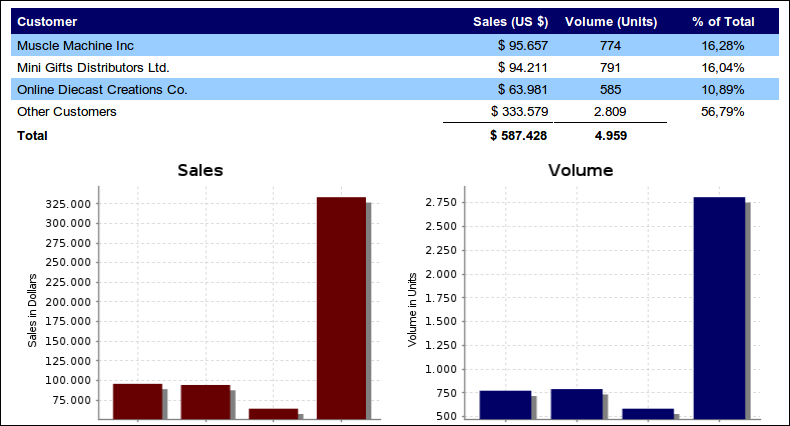This screenshot has height=426, width=790.
Task: Click the $ 94.211 sales value
Action: tap(522, 67)
